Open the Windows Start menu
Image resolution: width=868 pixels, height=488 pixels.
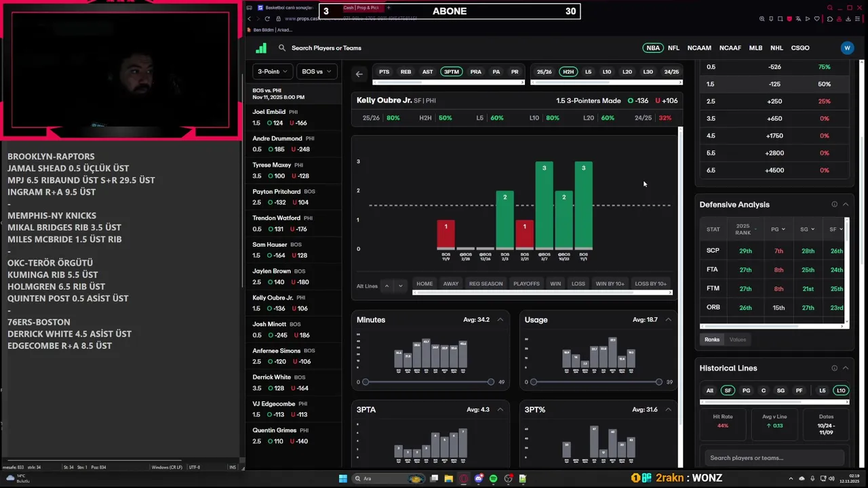pyautogui.click(x=343, y=479)
